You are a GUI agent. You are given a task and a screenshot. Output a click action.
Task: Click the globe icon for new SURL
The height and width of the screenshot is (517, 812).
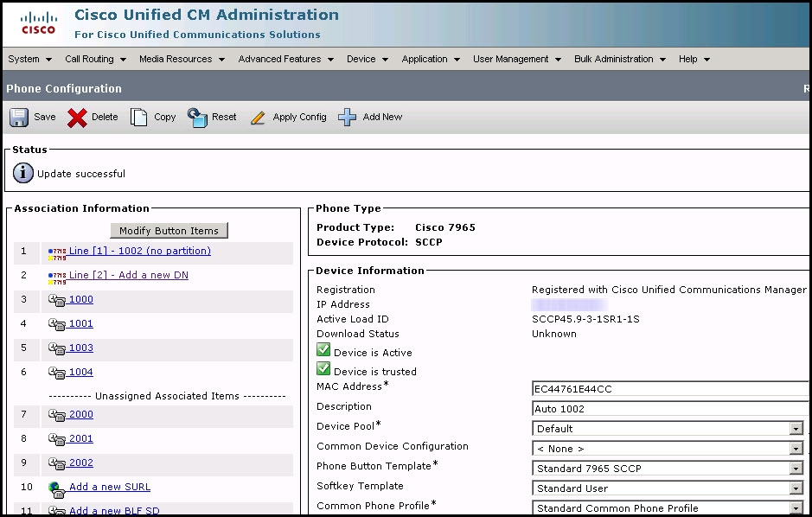pos(56,489)
